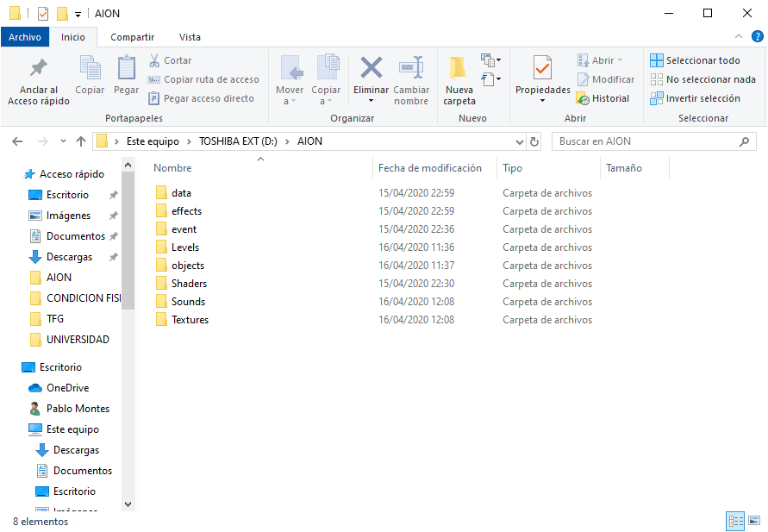
Task: Open the Vista ribbon tab
Action: pos(190,37)
